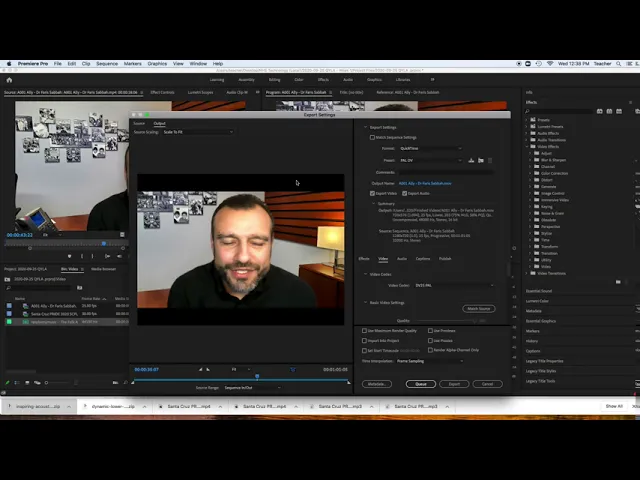Open Media Browser tab
640x480 pixels.
pyautogui.click(x=103, y=269)
